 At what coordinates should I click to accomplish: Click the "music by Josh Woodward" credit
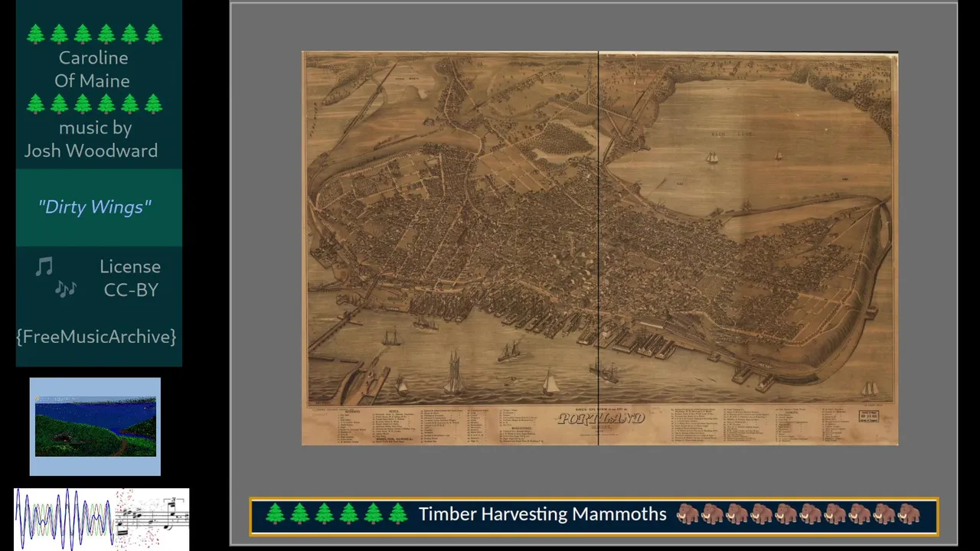[91, 139]
